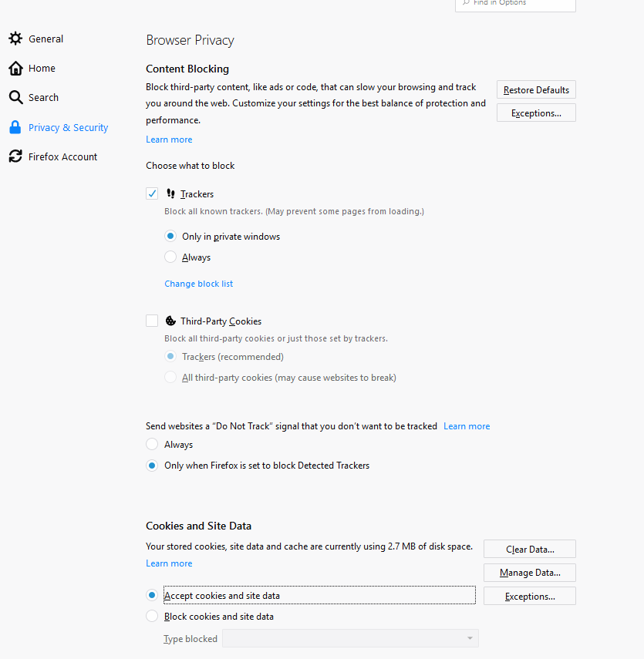644x659 pixels.
Task: Click the magnifier icon in Find in Options
Action: click(x=467, y=3)
